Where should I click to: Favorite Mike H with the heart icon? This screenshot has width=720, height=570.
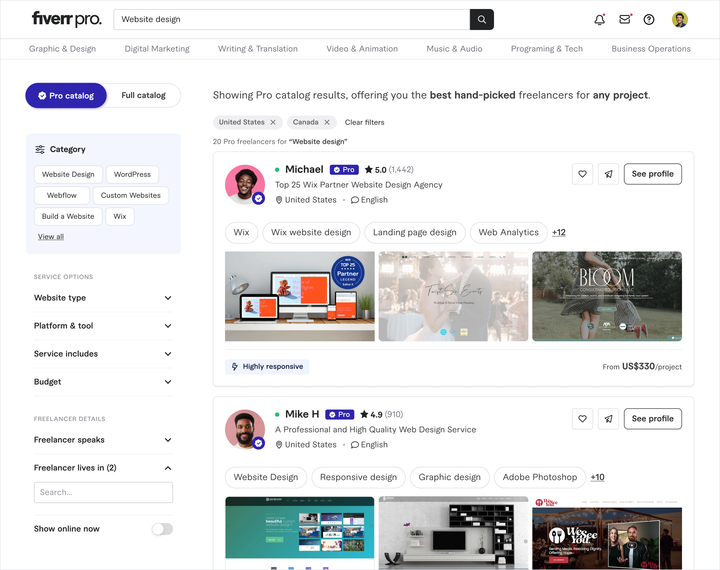(x=582, y=419)
